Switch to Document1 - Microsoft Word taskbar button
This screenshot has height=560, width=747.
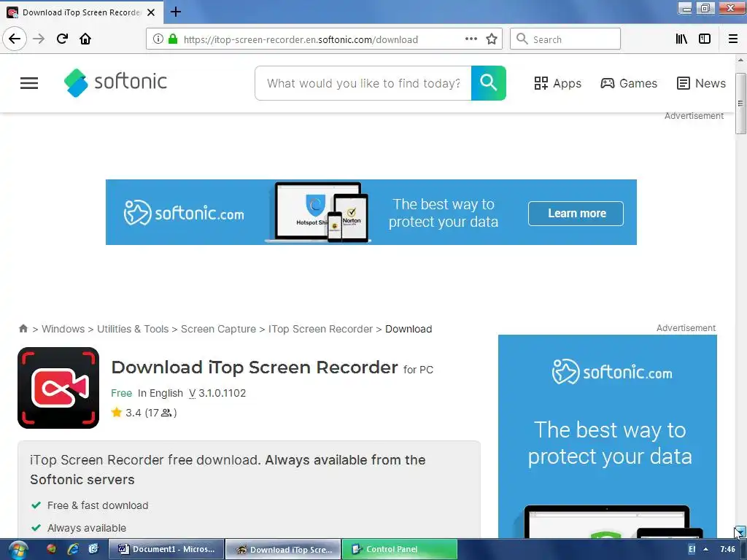(166, 549)
